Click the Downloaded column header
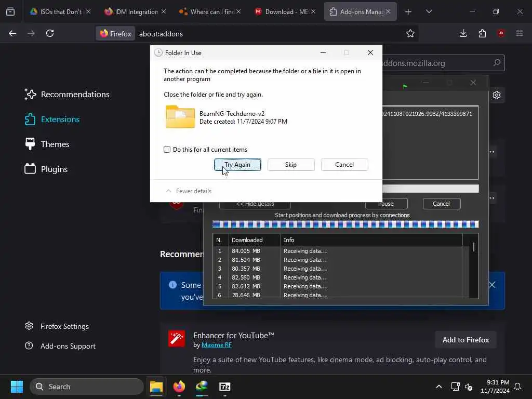 (x=255, y=240)
